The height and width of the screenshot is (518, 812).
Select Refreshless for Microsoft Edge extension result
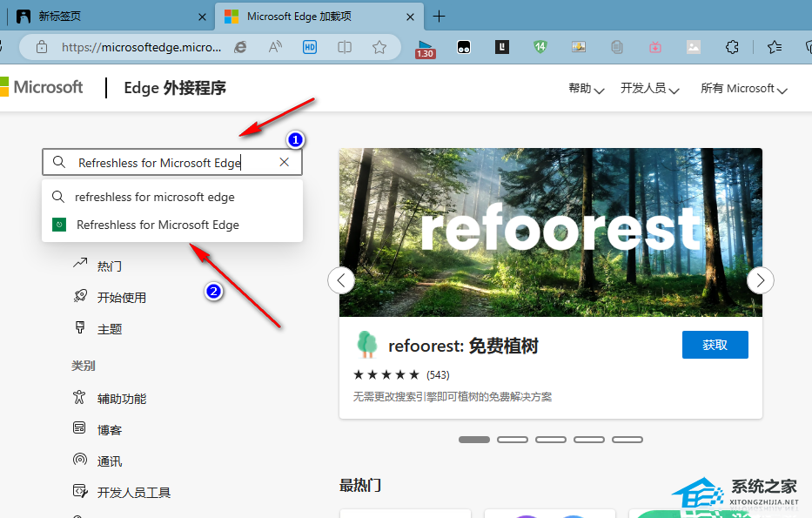pyautogui.click(x=172, y=225)
